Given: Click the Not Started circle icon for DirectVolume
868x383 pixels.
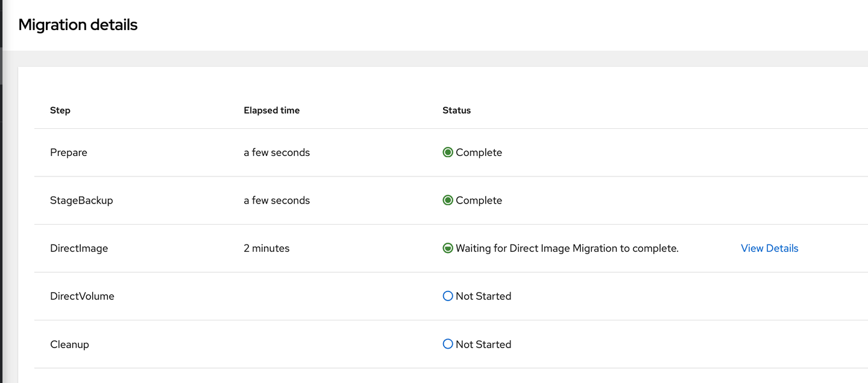Looking at the screenshot, I should [447, 296].
